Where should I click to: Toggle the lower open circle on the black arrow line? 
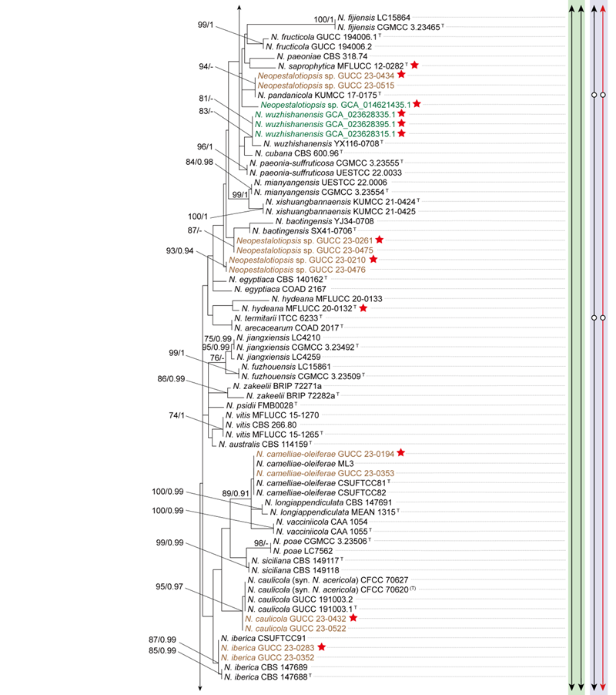[594, 317]
